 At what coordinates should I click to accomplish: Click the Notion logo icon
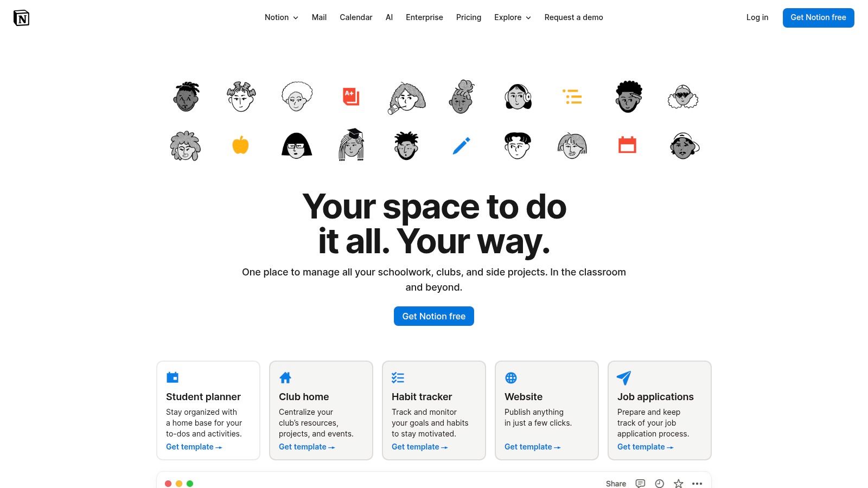click(21, 18)
